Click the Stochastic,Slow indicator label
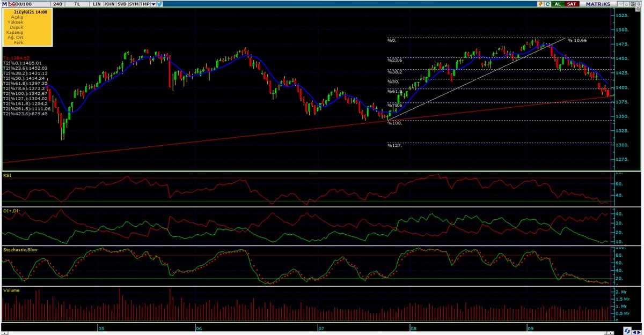Screen dimensions: 644x335 click(x=20, y=250)
